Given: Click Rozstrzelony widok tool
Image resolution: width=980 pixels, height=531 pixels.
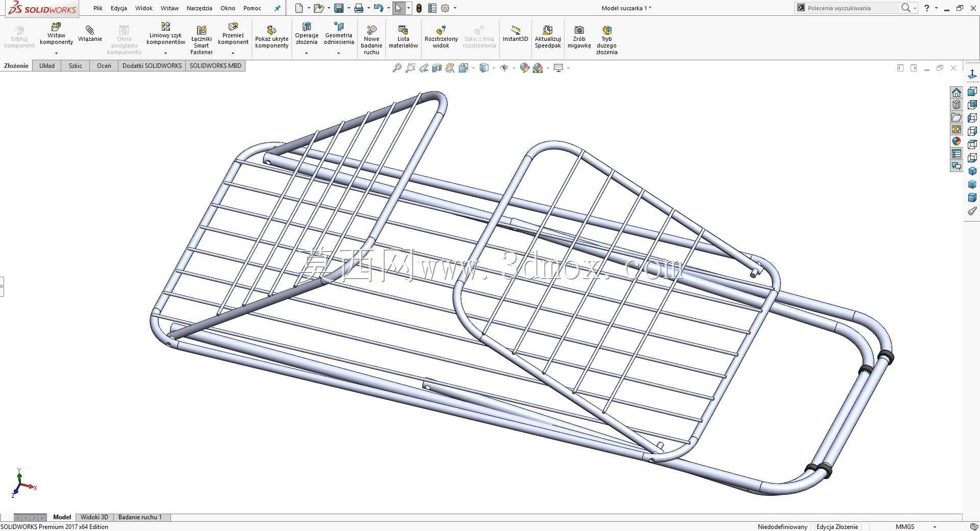Looking at the screenshot, I should pos(441,37).
